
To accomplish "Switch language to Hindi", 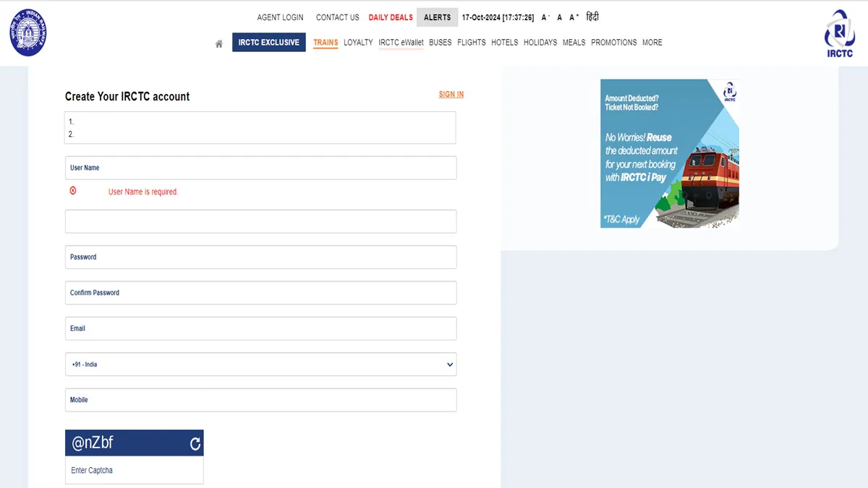I will 592,17.
